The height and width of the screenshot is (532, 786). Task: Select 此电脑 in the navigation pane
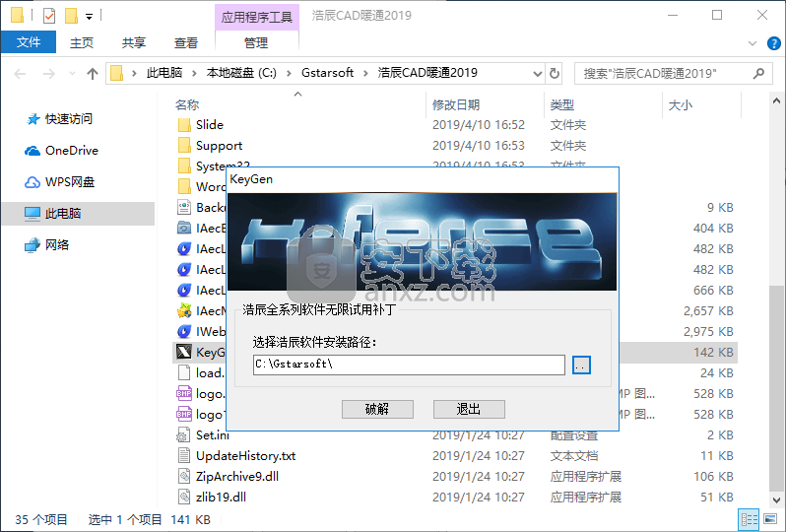click(78, 214)
